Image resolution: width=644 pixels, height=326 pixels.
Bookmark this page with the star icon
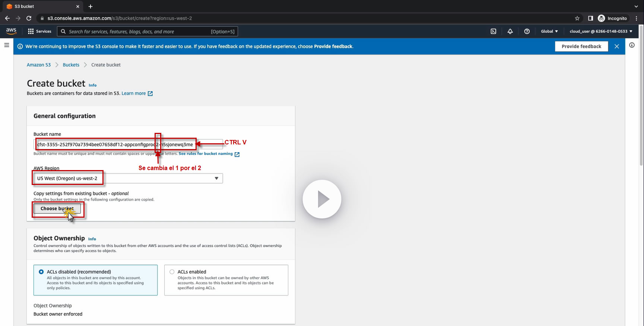pos(577,18)
